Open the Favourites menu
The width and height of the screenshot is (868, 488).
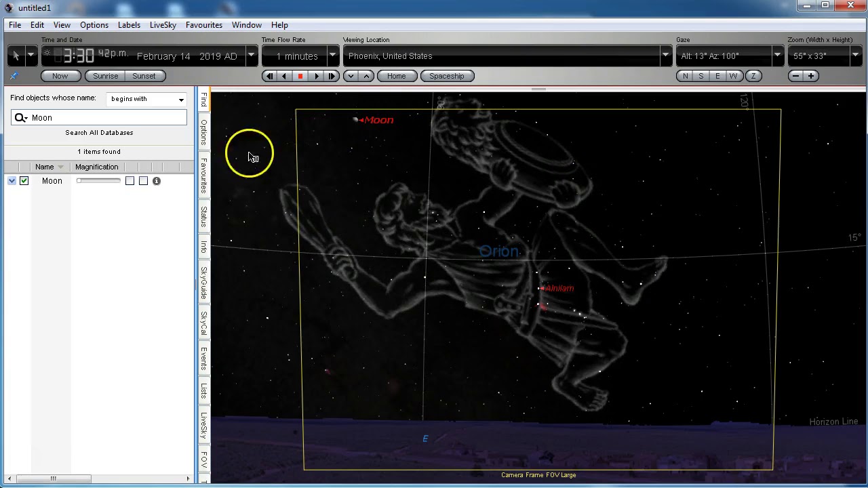click(x=204, y=25)
